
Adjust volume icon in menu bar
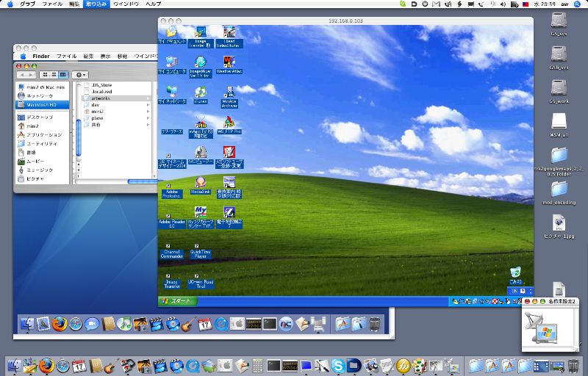pos(503,4)
